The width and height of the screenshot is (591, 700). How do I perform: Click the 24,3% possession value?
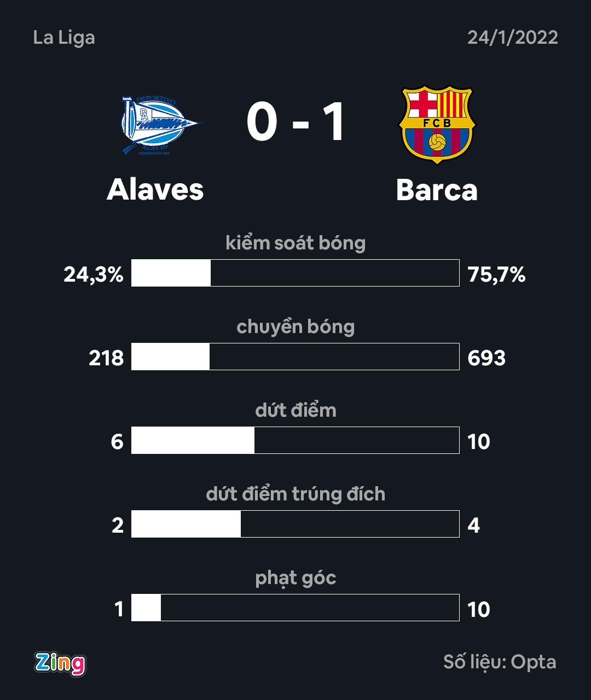click(94, 275)
